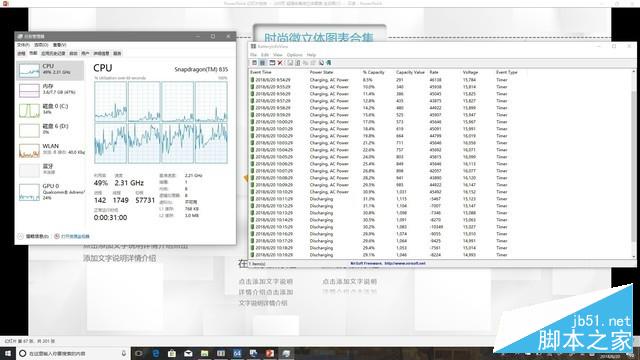Select CPU graph in Task Manager sidebar
Viewport: 640px width, 360px height.
51,70
